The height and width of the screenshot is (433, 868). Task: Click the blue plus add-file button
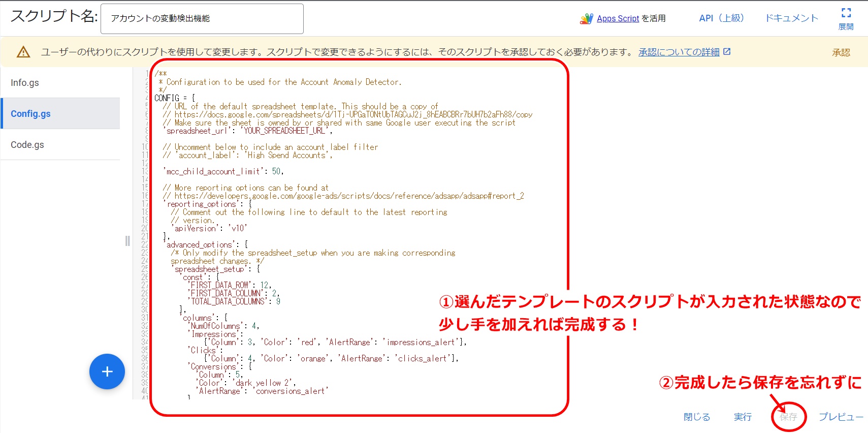point(107,372)
